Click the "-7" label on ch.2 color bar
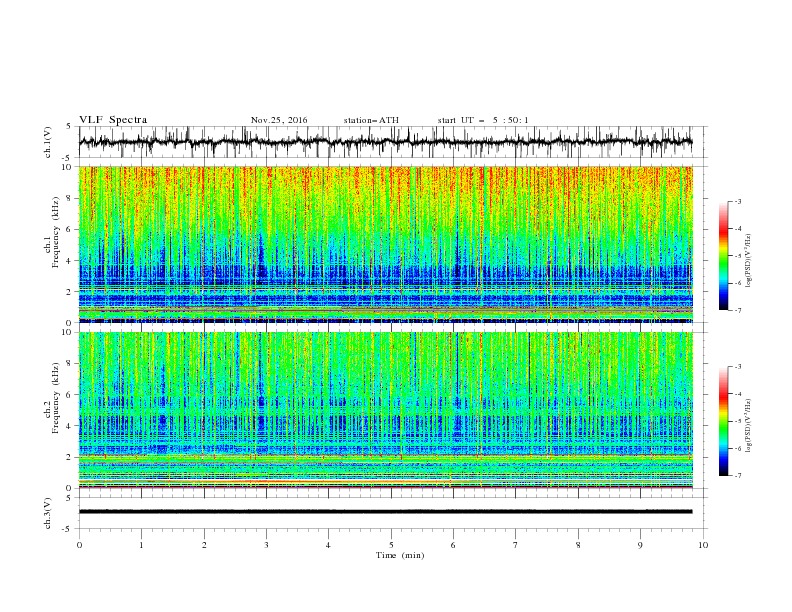Viewport: 792px width, 612px height. click(x=738, y=475)
